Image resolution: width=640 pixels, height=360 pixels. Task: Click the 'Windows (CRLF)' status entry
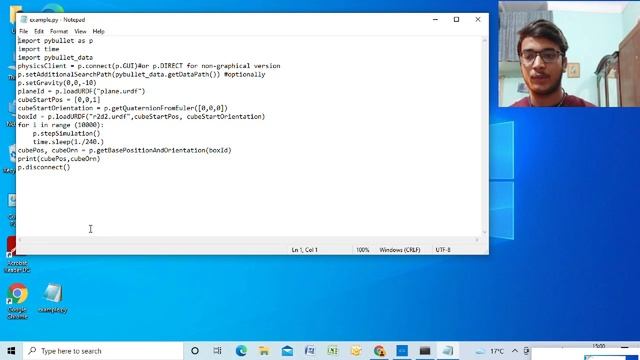(400, 250)
